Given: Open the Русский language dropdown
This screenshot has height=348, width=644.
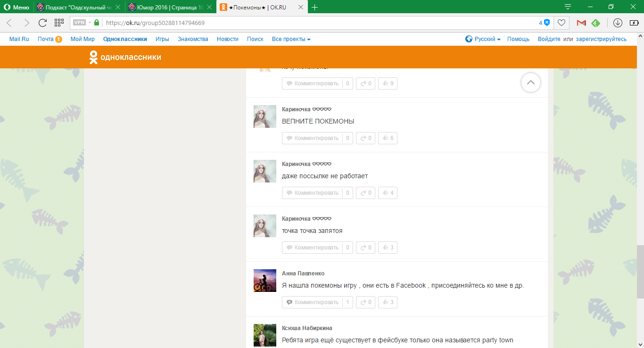Looking at the screenshot, I should (x=483, y=39).
